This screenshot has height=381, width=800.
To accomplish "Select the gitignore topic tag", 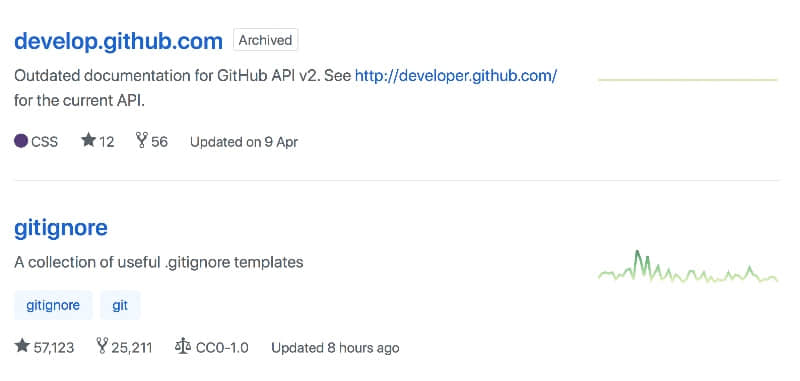I will [x=53, y=306].
